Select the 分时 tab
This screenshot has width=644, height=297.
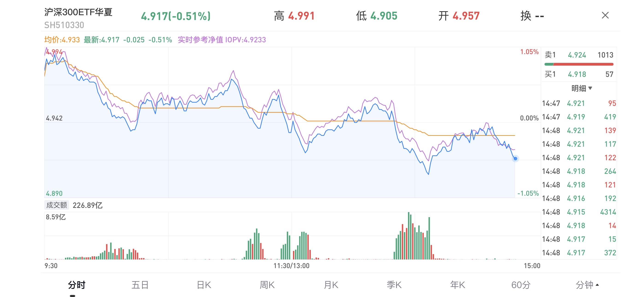pyautogui.click(x=76, y=285)
